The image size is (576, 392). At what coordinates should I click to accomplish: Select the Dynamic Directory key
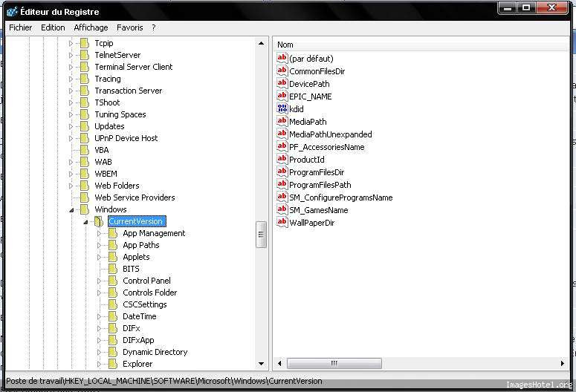click(x=155, y=352)
